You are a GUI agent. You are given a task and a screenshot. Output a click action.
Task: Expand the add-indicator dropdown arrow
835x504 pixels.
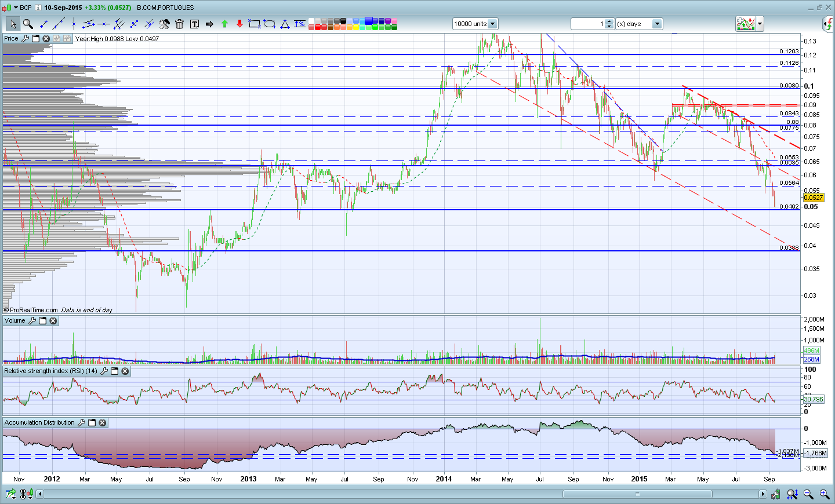coord(760,24)
